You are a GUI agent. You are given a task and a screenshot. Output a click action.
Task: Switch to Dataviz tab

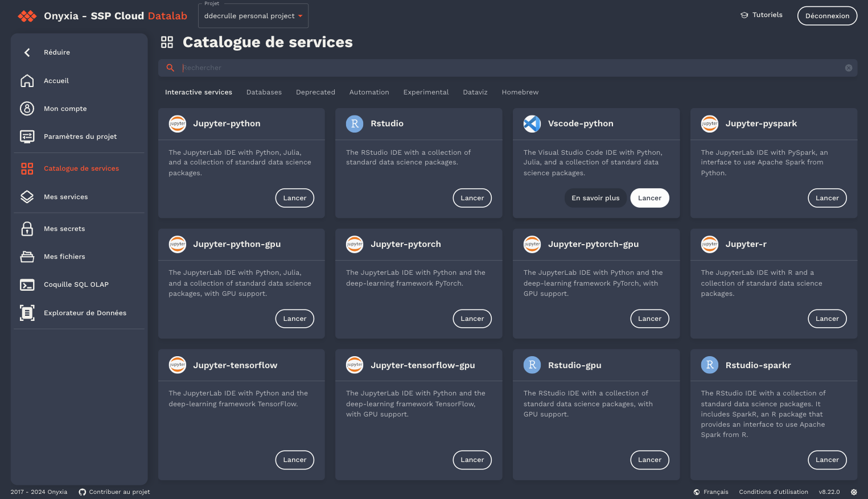(475, 92)
